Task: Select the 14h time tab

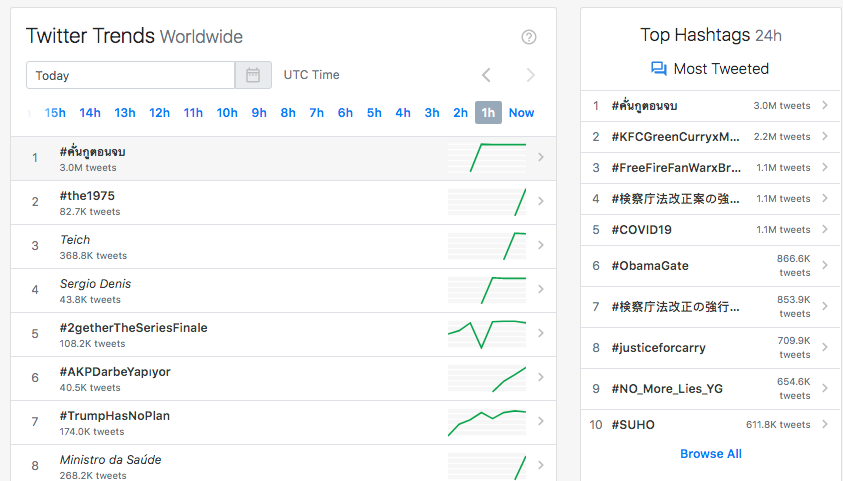Action: tap(90, 113)
